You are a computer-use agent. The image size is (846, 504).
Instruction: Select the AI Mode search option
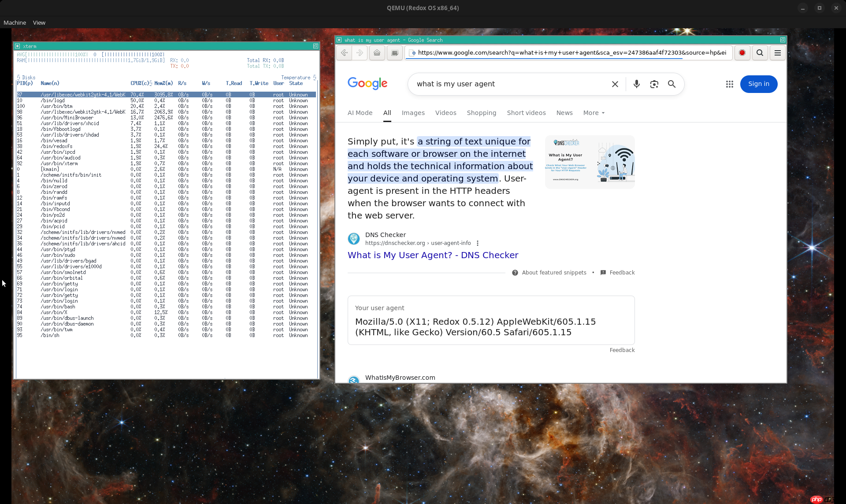click(x=360, y=113)
